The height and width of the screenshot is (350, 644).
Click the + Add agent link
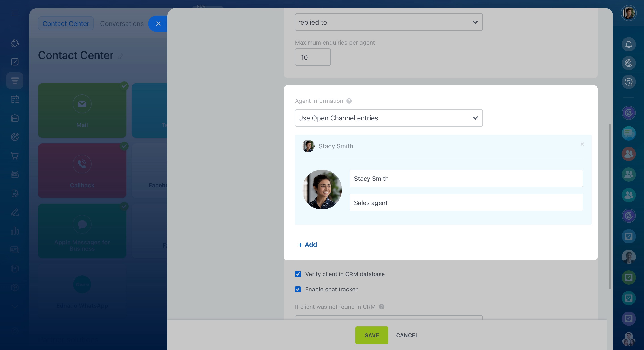click(307, 245)
